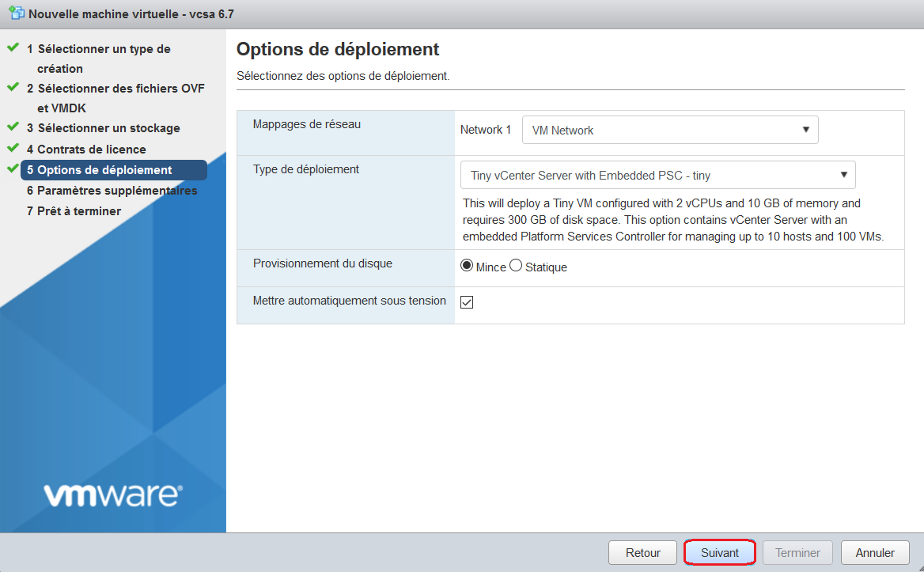Click the green checkmark beside step 1
The width and height of the screenshot is (924, 572).
[13, 47]
